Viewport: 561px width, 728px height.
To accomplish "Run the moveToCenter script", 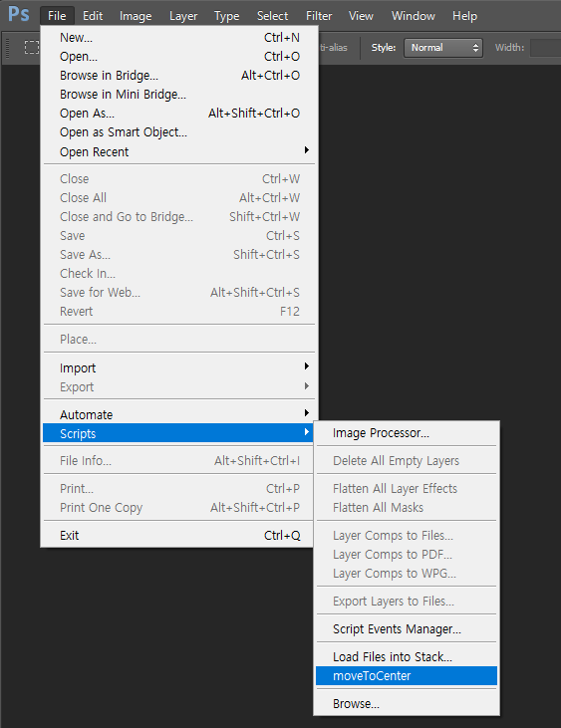I will click(x=407, y=676).
